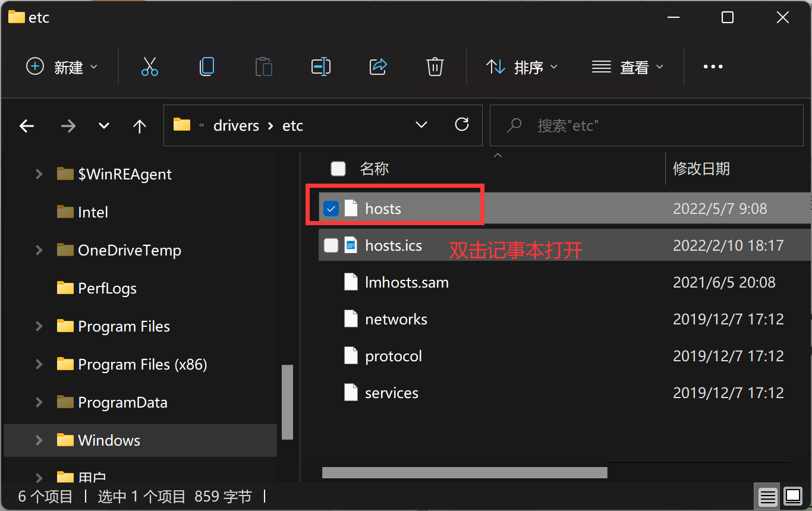The image size is (812, 511).
Task: Click the navigation pane vertical scrollbar
Action: coord(288,402)
